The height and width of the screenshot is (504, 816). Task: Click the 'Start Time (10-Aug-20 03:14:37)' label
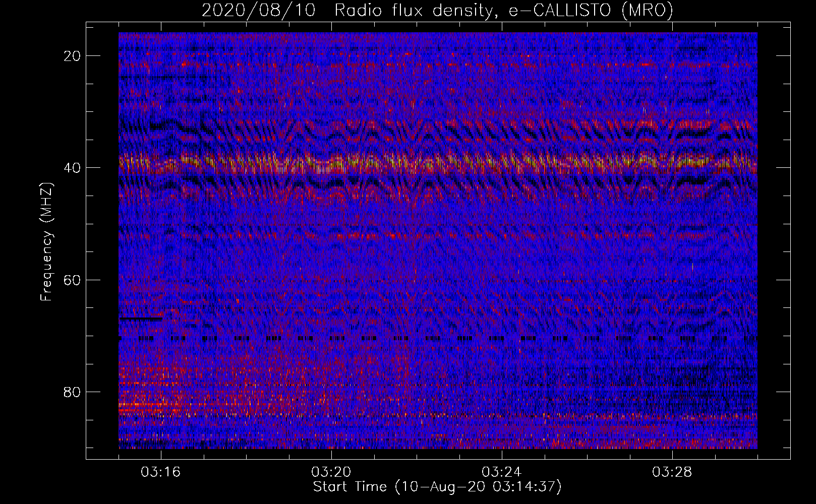coord(437,487)
